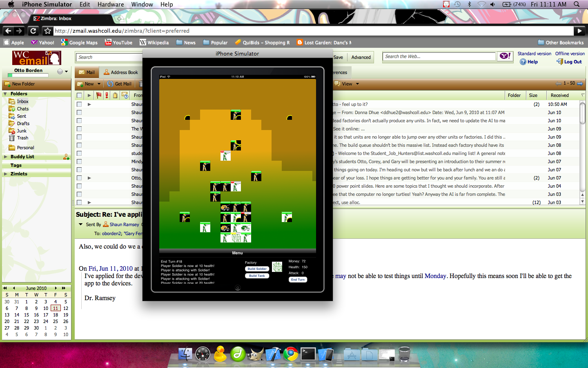588x368 pixels.
Task: Expand the conversation thread dated 10:50 AM
Action: point(89,104)
